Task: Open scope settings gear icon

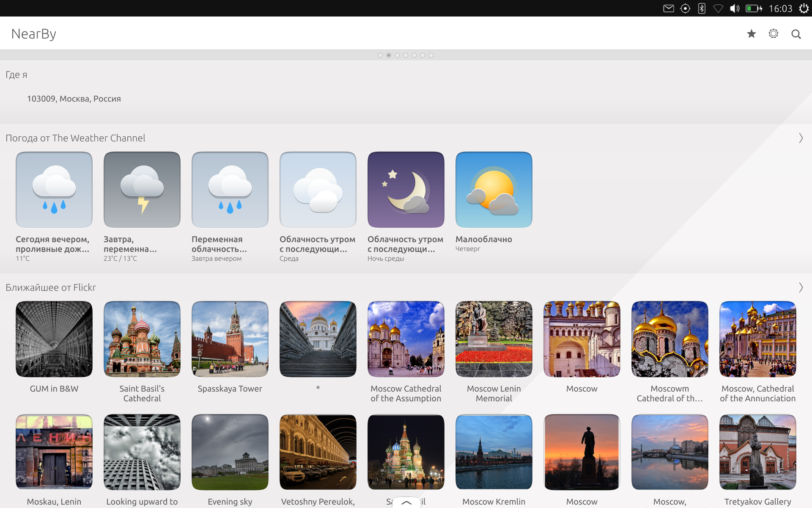Action: pos(774,34)
